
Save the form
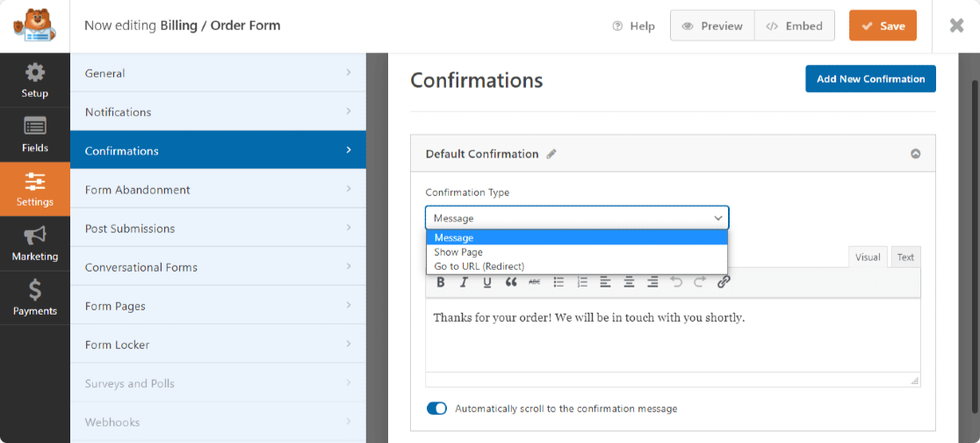[x=883, y=25]
